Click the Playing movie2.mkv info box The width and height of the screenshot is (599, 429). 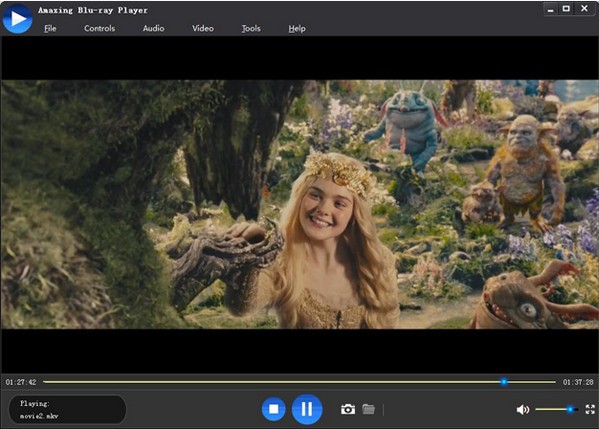[x=67, y=410]
